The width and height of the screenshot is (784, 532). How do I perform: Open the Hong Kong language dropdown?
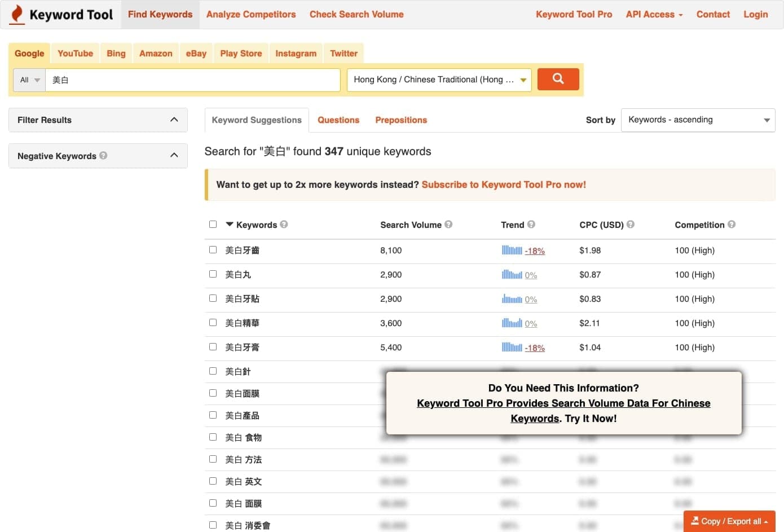[439, 80]
